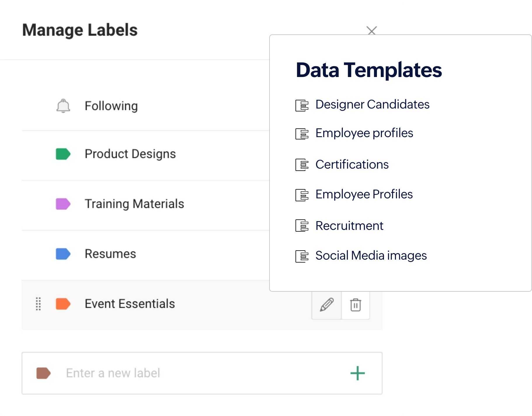Click the template icon beside Certifications

coord(302,165)
